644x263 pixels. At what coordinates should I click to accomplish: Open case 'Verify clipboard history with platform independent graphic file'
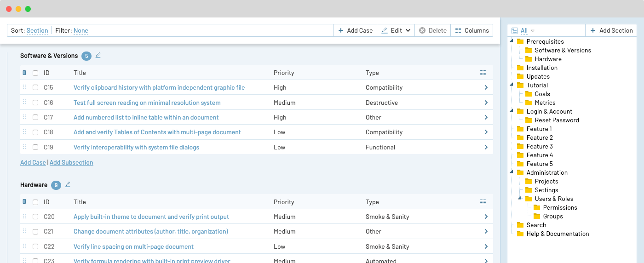point(159,87)
